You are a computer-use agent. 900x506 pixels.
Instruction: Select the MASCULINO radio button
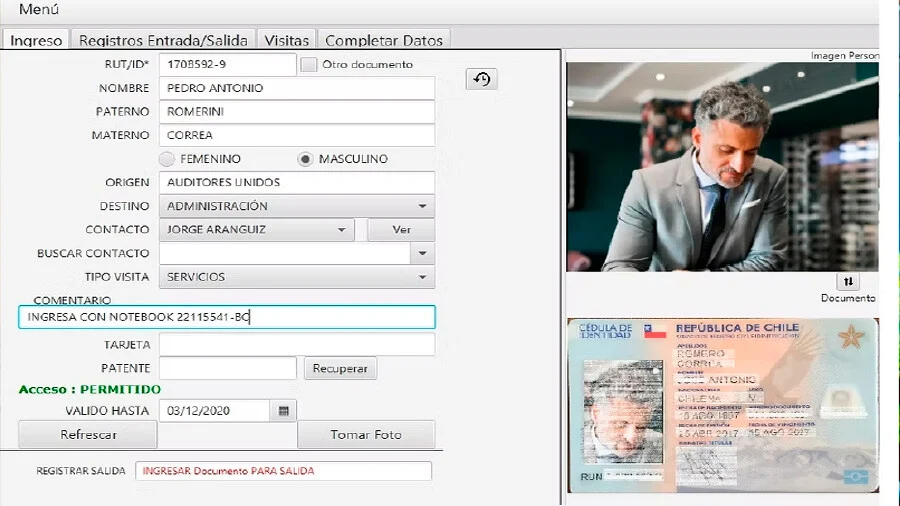tap(306, 159)
